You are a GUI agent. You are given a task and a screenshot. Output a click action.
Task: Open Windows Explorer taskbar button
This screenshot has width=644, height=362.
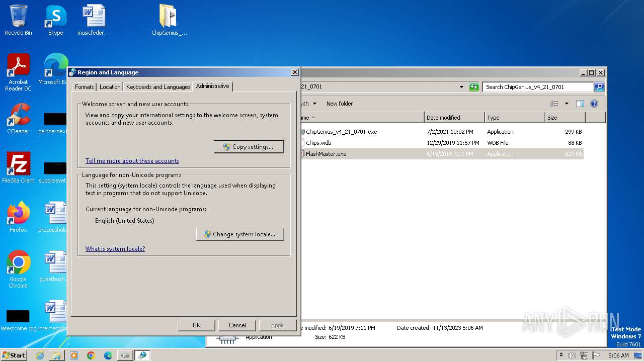[57, 355]
